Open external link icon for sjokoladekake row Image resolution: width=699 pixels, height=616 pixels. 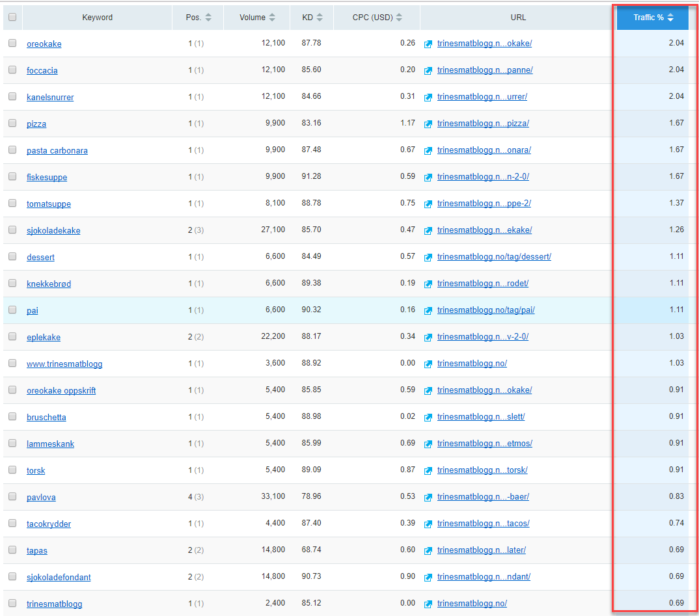pyautogui.click(x=428, y=230)
